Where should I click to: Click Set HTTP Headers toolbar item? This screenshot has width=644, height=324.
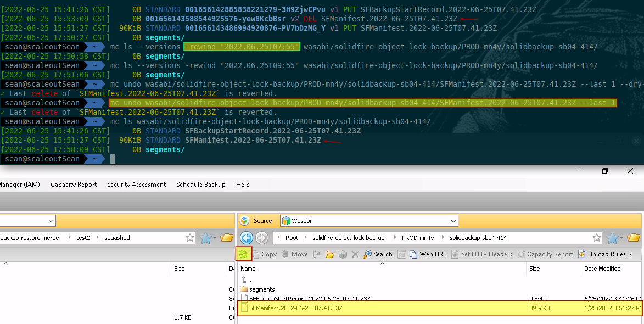(481, 254)
